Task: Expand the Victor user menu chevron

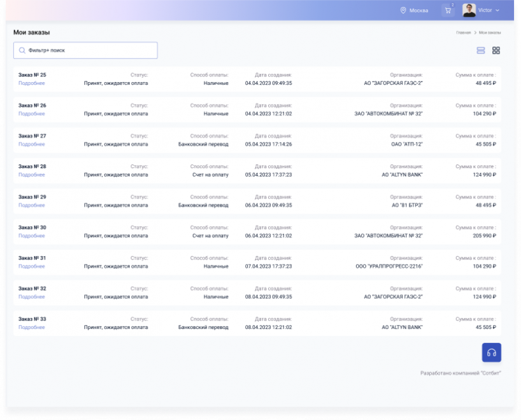Action: tap(497, 10)
